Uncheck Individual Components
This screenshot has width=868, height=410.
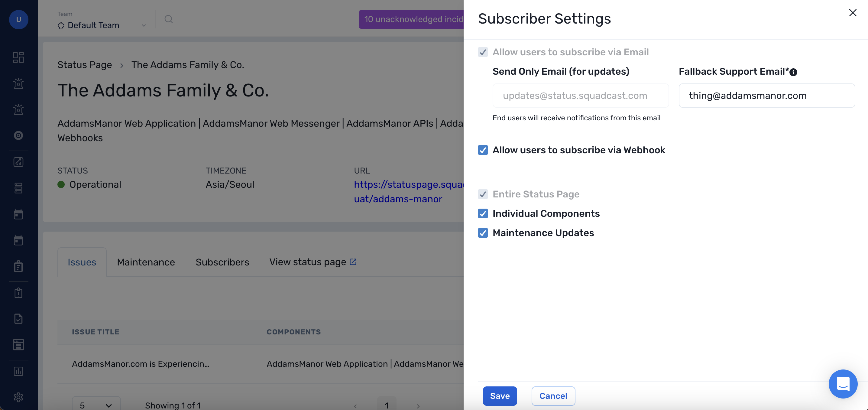483,213
